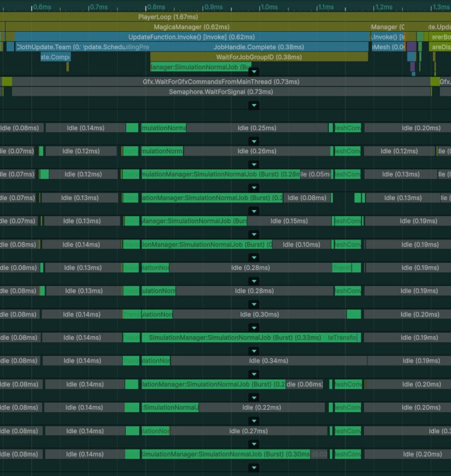Select the WaitForJobGroupID (0.38ms) bar
Viewport: 451px width, 476px height.
coord(259,57)
